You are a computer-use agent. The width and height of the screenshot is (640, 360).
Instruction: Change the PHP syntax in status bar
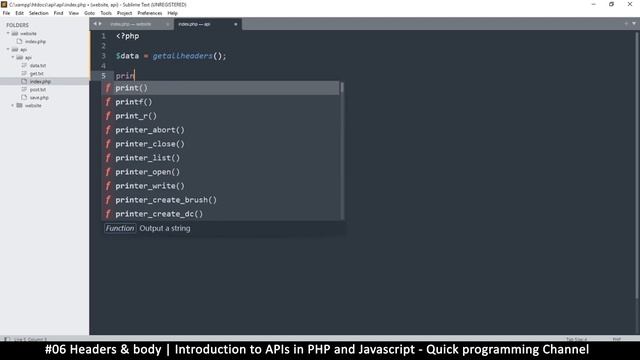pyautogui.click(x=616, y=339)
